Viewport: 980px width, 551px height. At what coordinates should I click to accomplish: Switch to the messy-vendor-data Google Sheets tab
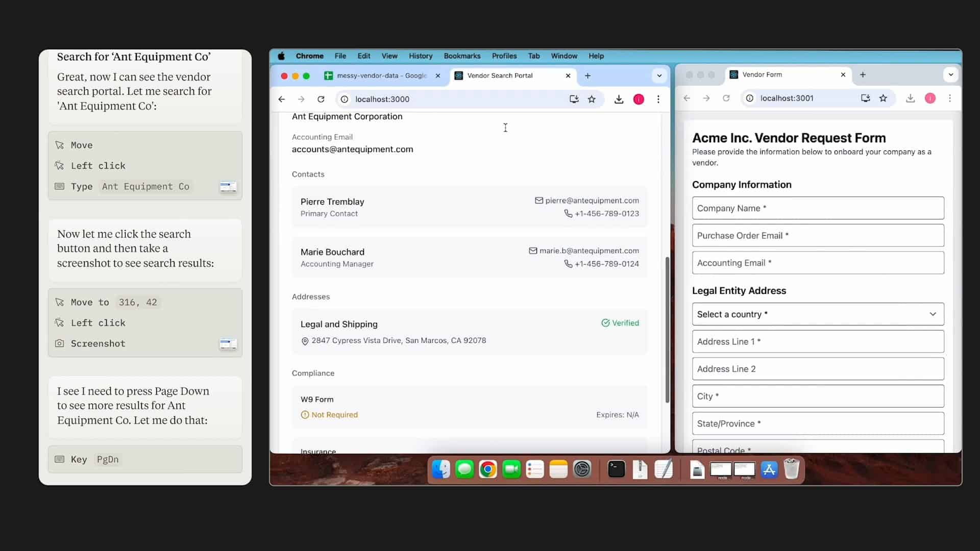[x=381, y=76]
